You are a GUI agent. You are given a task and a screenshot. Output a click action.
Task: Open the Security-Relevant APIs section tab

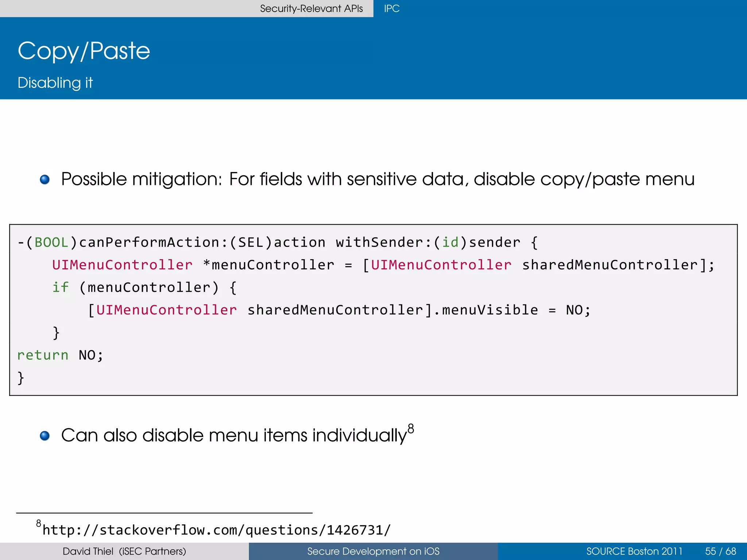tap(311, 8)
